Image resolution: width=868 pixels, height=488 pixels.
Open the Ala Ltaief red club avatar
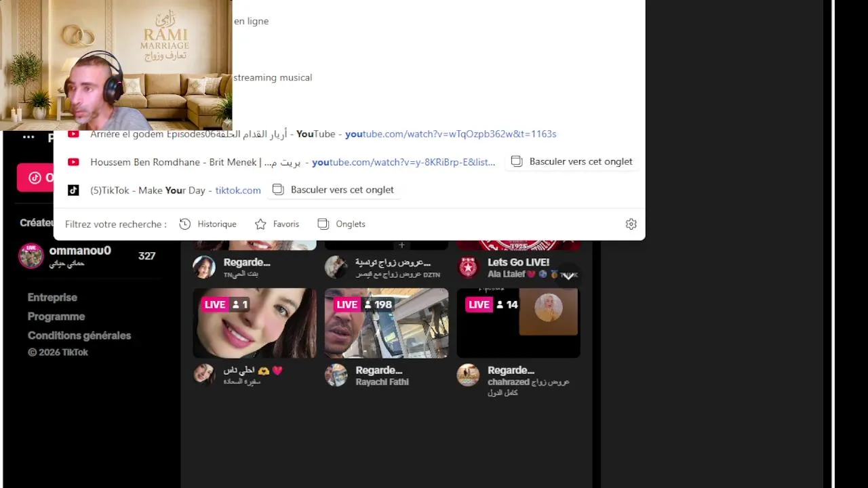point(468,267)
